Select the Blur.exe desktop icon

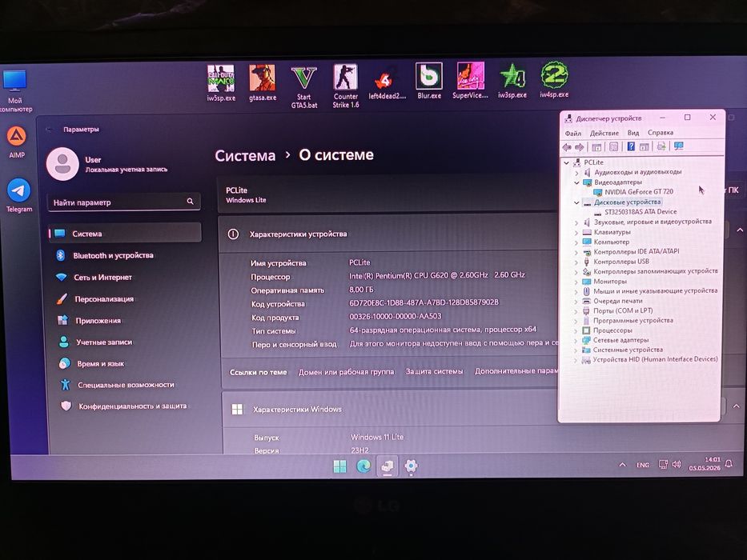[x=429, y=81]
